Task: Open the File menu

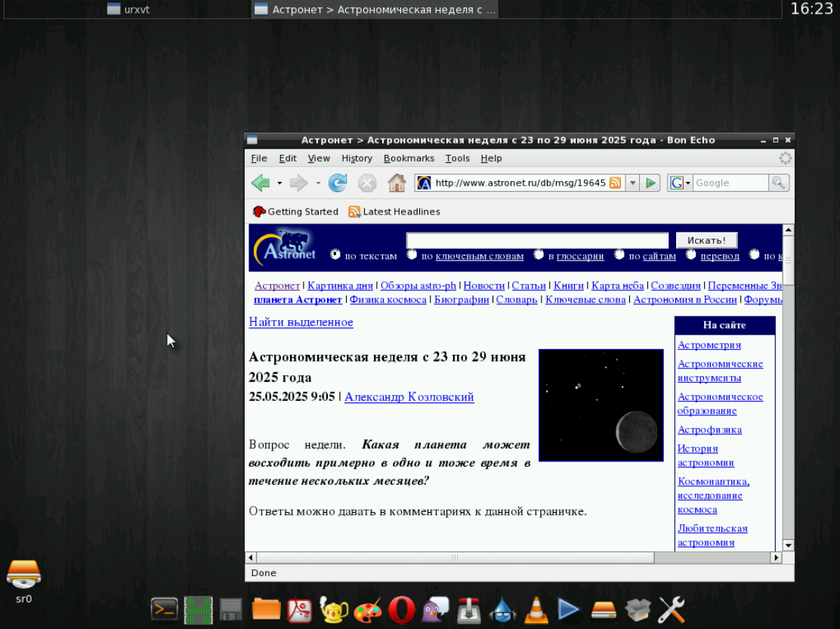Action: 259,158
